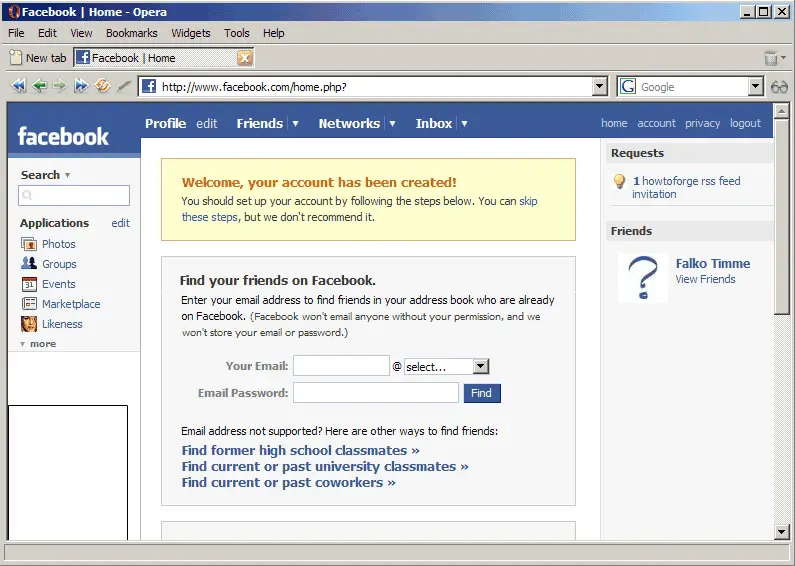
Task: Open closed tabs trash can icon
Action: [771, 58]
